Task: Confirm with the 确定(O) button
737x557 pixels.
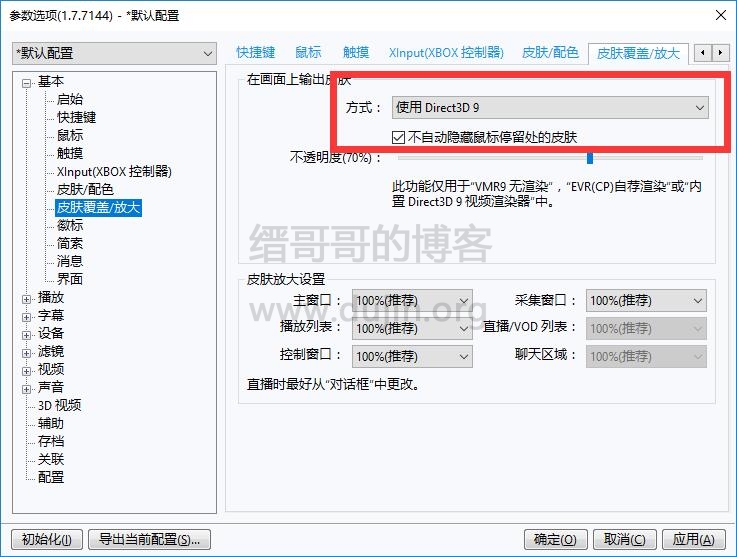Action: click(x=556, y=539)
